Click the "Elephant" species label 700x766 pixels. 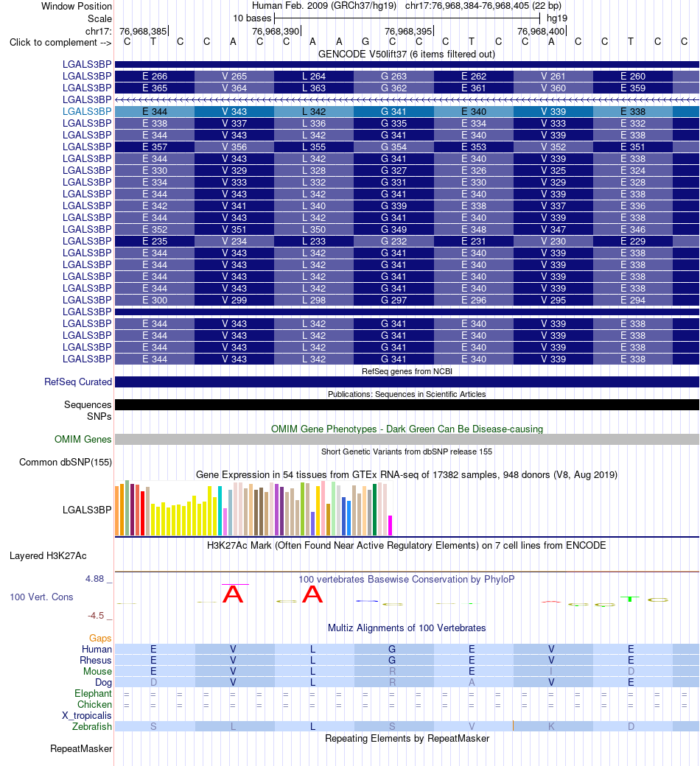pyautogui.click(x=94, y=694)
